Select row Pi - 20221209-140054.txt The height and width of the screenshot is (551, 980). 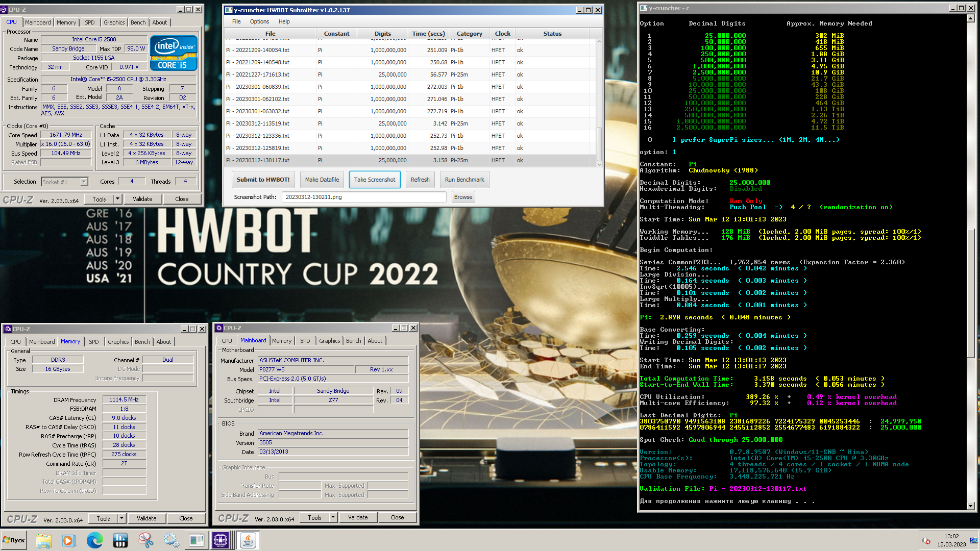point(410,50)
